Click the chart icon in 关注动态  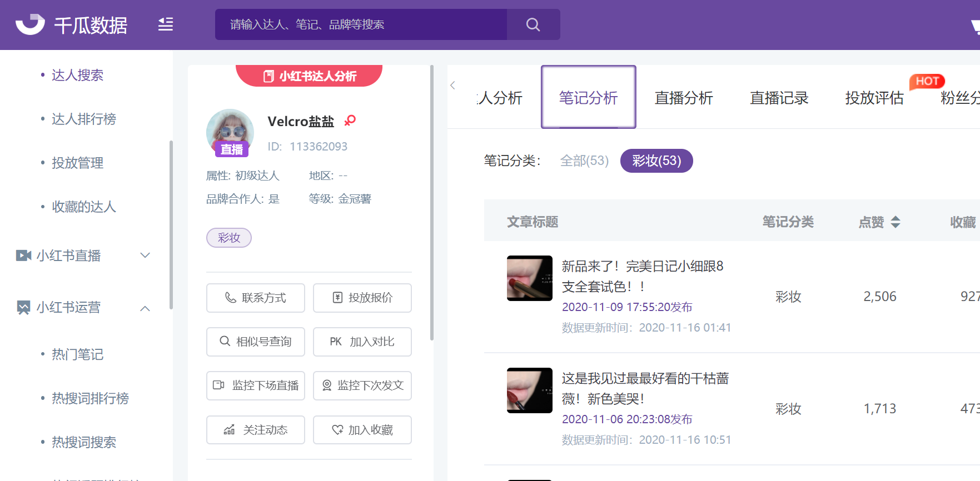[x=229, y=430]
